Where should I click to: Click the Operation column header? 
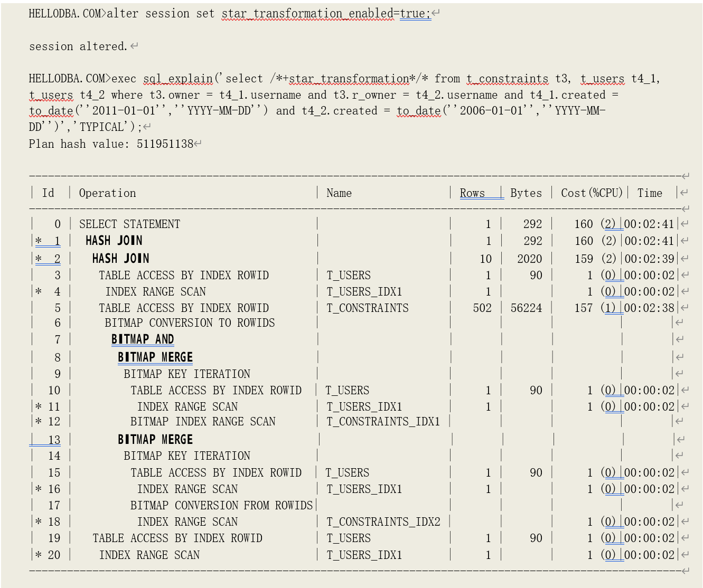click(107, 193)
